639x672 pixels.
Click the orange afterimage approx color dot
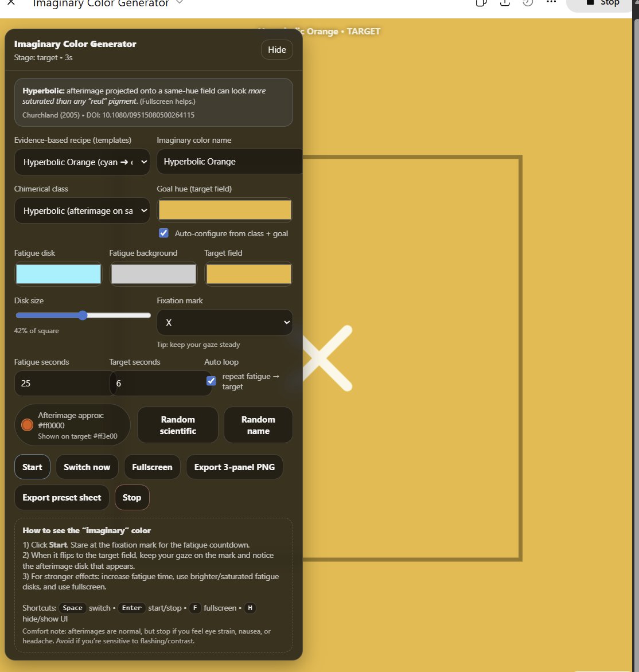pyautogui.click(x=27, y=425)
